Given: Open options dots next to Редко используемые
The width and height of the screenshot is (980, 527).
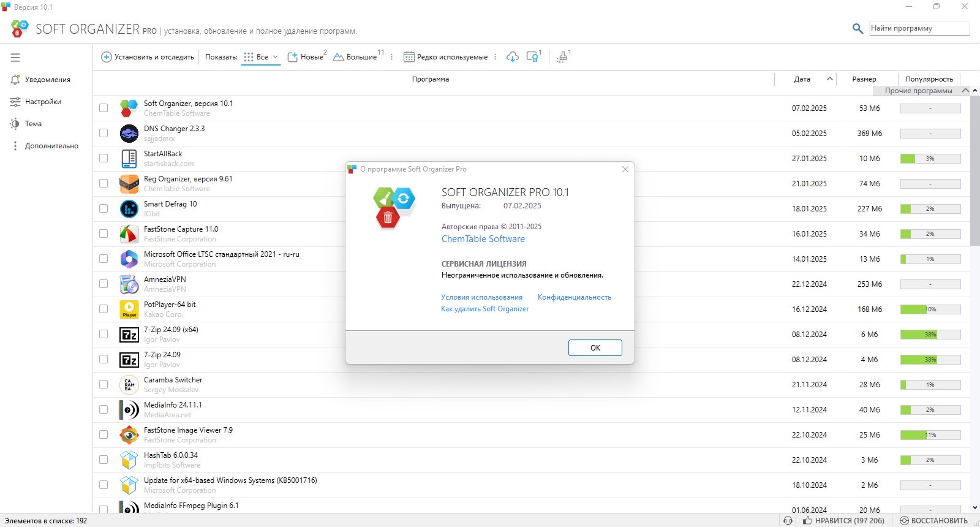Looking at the screenshot, I should pyautogui.click(x=495, y=57).
